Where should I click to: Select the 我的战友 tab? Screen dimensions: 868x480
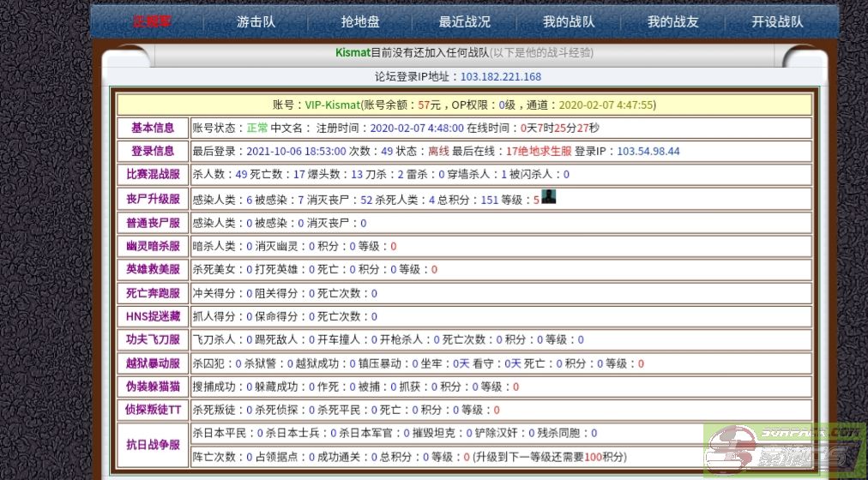tap(673, 21)
